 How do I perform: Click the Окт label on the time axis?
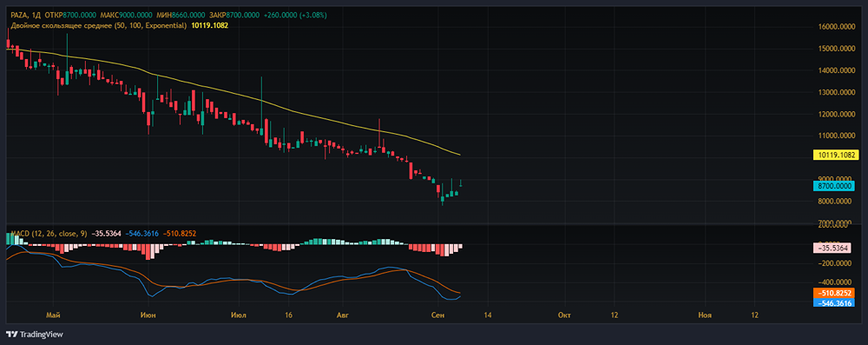click(x=564, y=315)
